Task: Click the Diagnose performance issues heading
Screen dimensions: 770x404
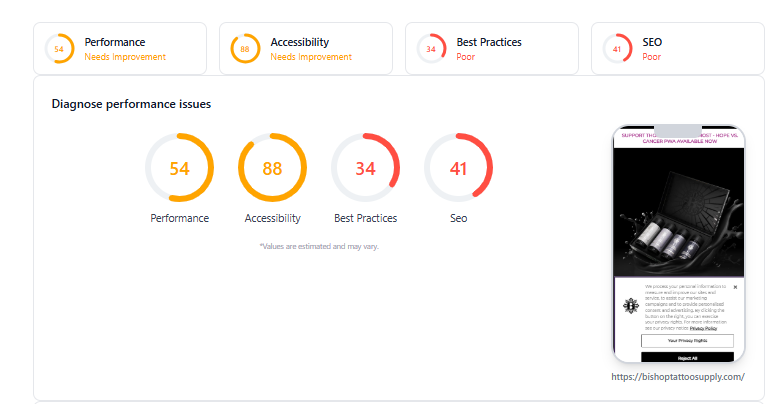Action: [x=131, y=104]
